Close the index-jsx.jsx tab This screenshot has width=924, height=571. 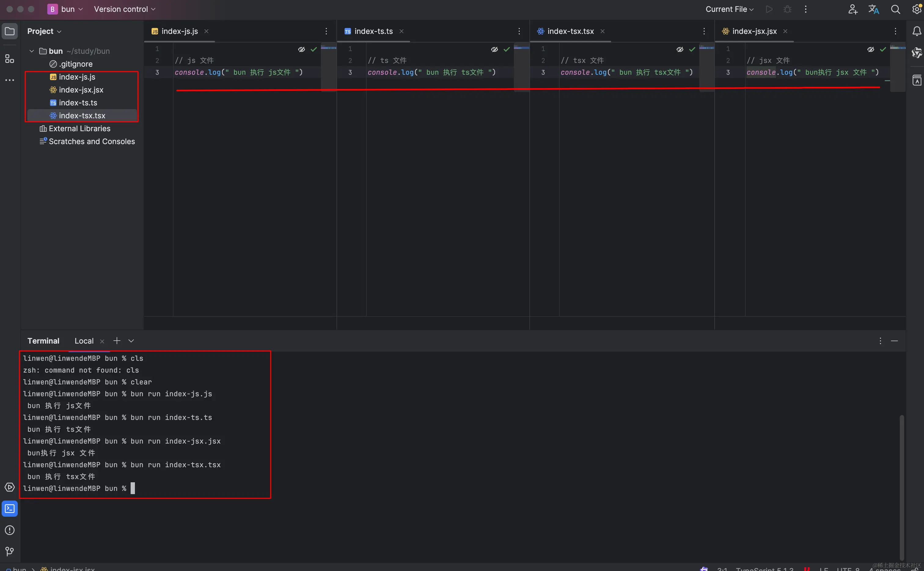[785, 31]
